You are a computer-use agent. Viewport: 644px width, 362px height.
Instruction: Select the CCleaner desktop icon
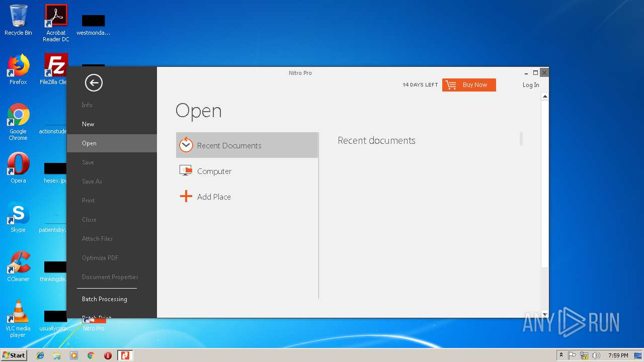click(x=18, y=266)
